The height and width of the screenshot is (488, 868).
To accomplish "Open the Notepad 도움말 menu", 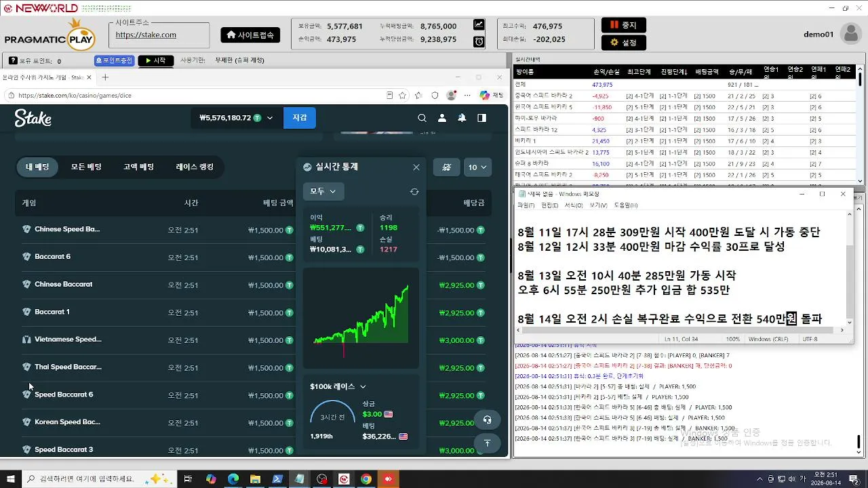I will pos(626,205).
